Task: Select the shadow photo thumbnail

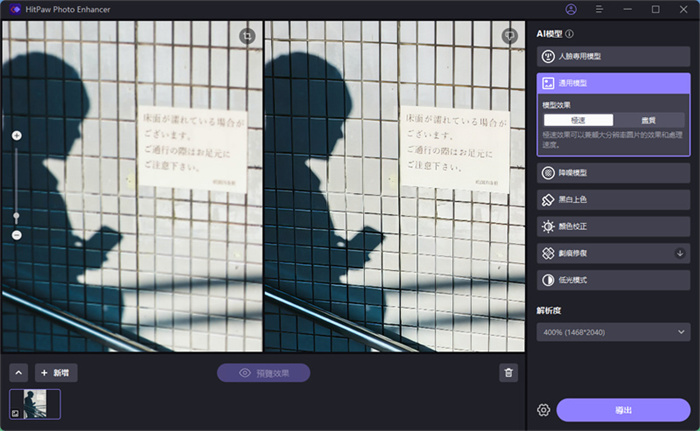Action: coord(35,404)
